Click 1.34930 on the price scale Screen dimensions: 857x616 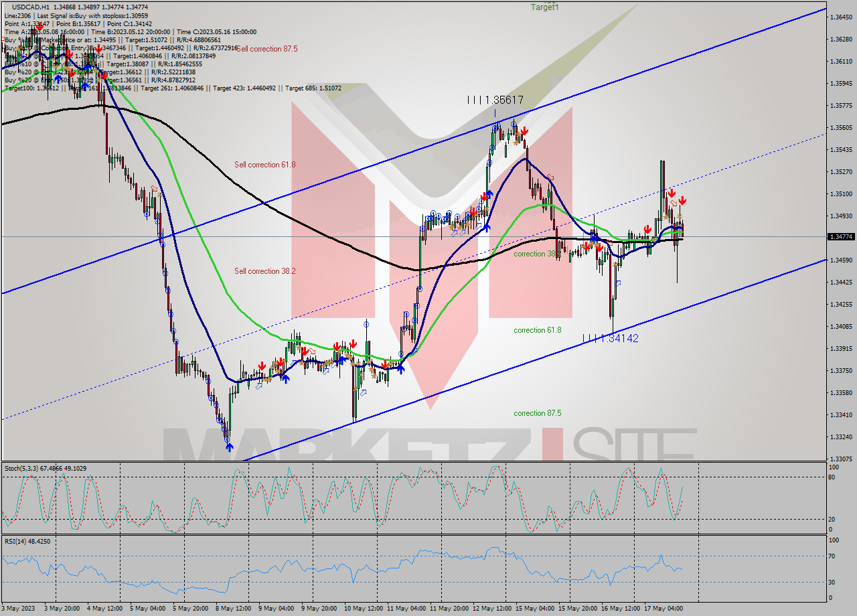tap(841, 216)
